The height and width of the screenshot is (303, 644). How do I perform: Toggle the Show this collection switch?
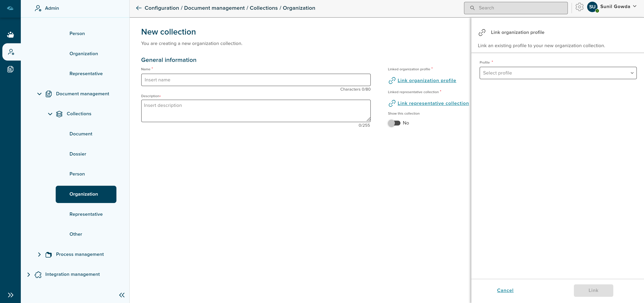[x=394, y=123]
